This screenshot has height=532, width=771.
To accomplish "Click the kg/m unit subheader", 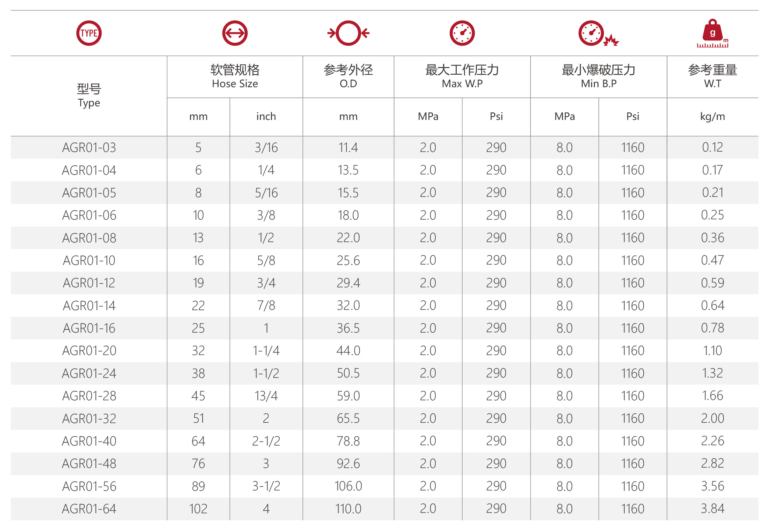I will pos(712,117).
